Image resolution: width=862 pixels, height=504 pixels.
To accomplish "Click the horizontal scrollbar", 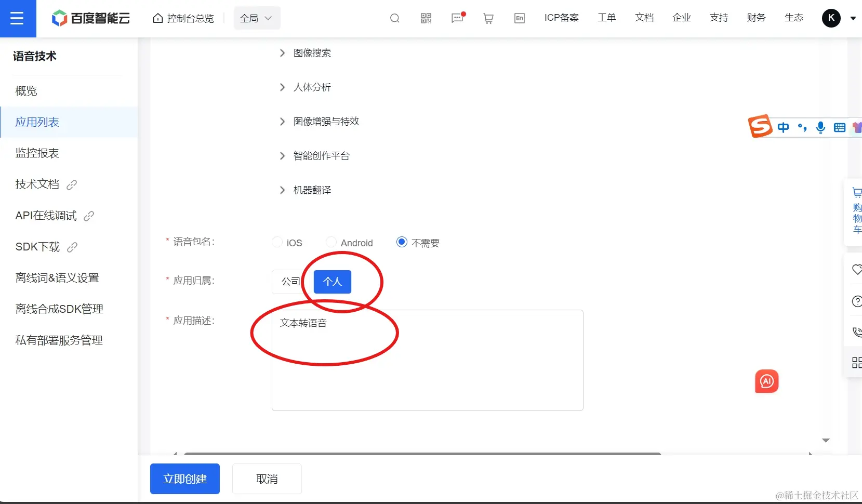I will pos(422,454).
